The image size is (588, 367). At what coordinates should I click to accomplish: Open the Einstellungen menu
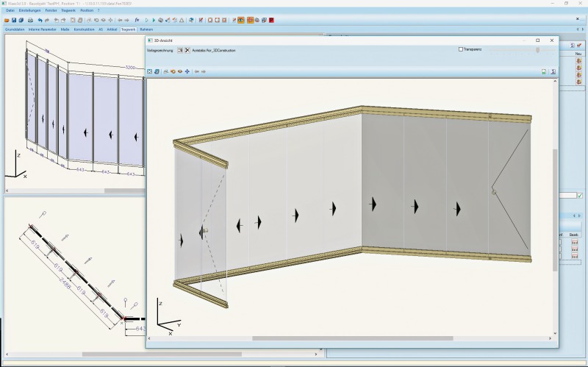tap(29, 10)
